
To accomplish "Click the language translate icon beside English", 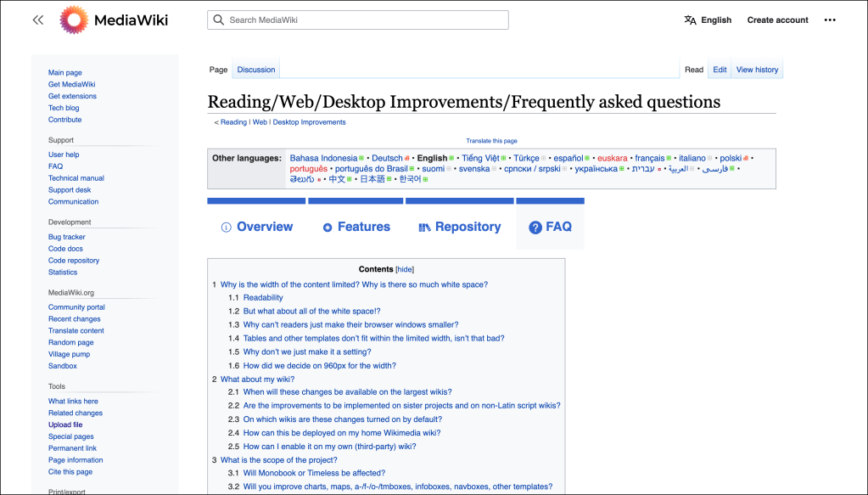I will (x=690, y=20).
